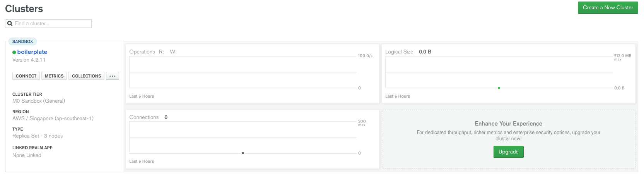The width and height of the screenshot is (644, 193).
Task: Click None Linked realm app text
Action: 27,155
